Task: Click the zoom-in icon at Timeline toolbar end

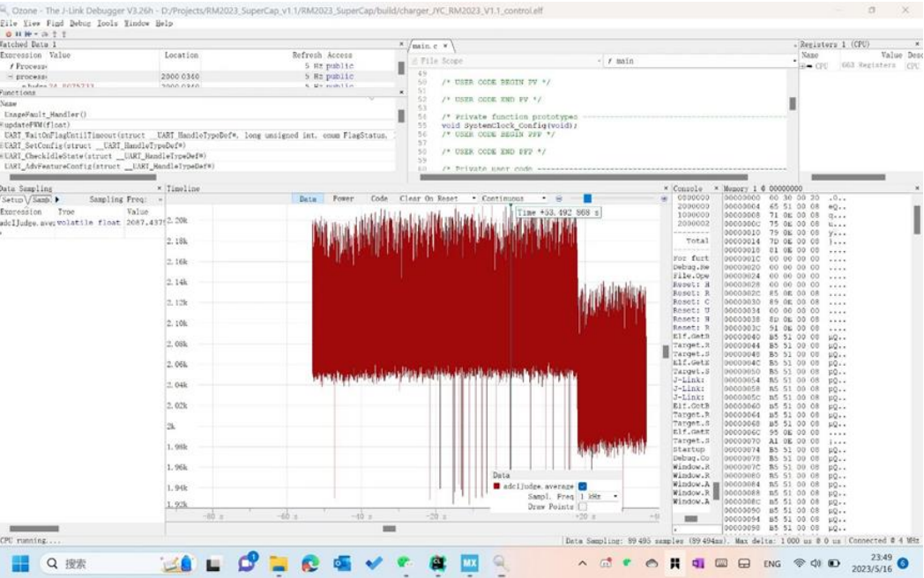Action: (x=664, y=199)
